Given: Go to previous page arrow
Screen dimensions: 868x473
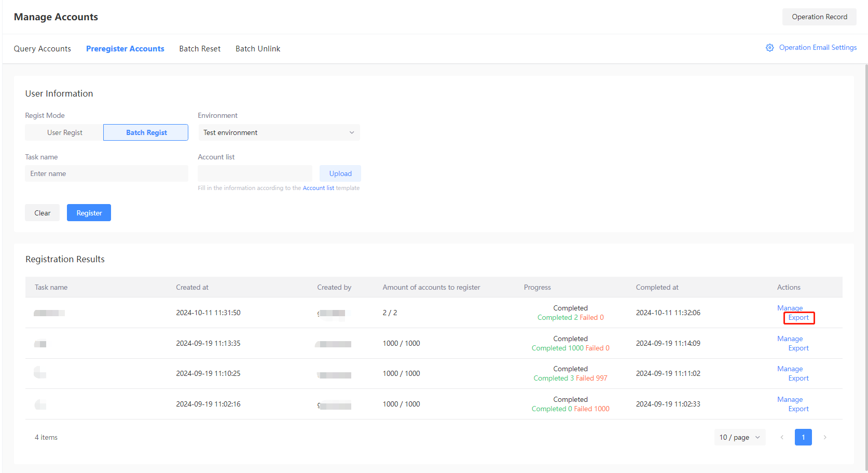Looking at the screenshot, I should point(782,437).
